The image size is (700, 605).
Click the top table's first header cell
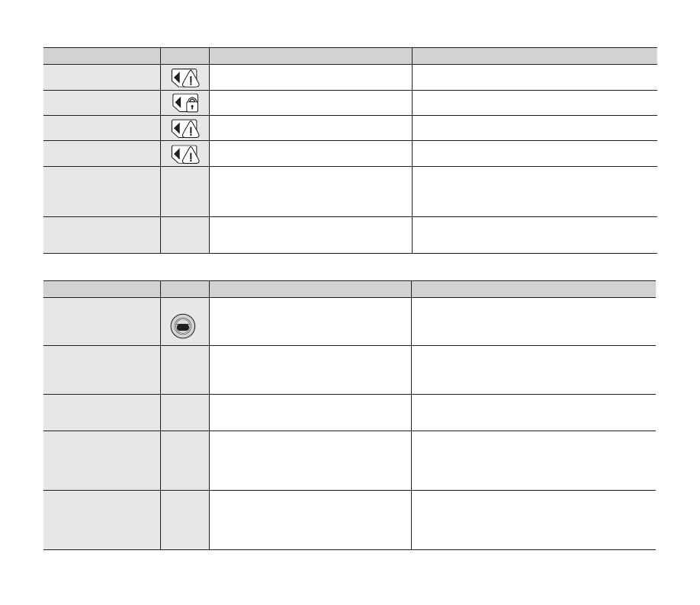(101, 56)
